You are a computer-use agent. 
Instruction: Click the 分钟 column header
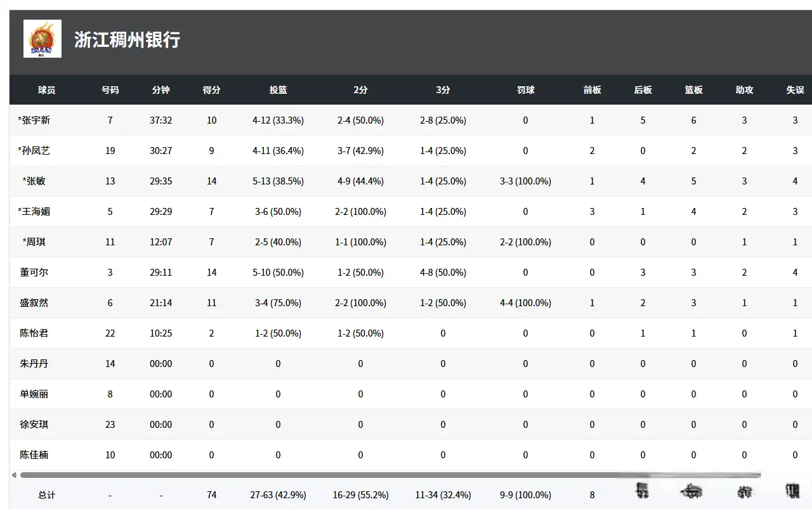160,90
